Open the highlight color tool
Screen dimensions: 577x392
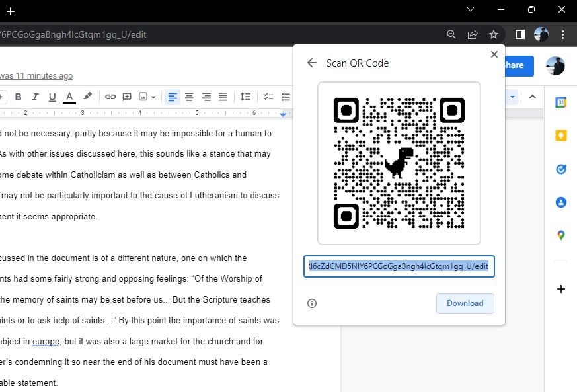point(87,97)
